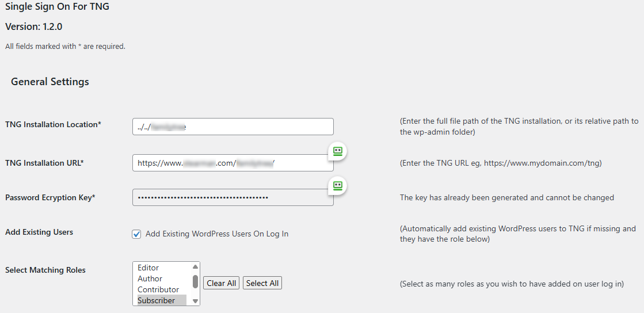Image resolution: width=644 pixels, height=313 pixels.
Task: Click the Password Ecryption Key field
Action: point(233,197)
